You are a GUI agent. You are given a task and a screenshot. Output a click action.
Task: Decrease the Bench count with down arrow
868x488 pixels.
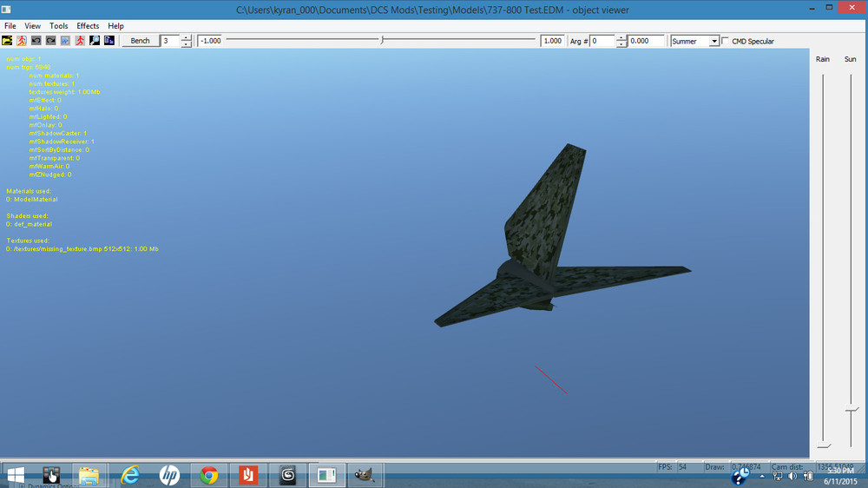pos(187,44)
